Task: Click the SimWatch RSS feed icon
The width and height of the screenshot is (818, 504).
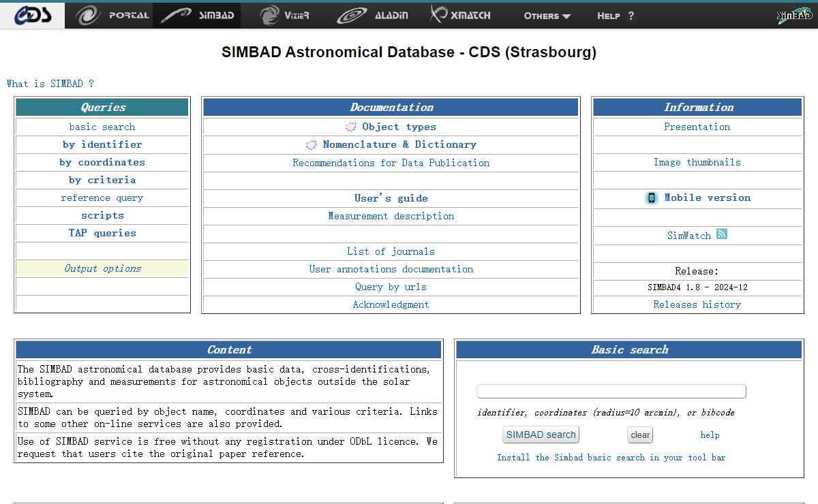Action: tap(722, 234)
